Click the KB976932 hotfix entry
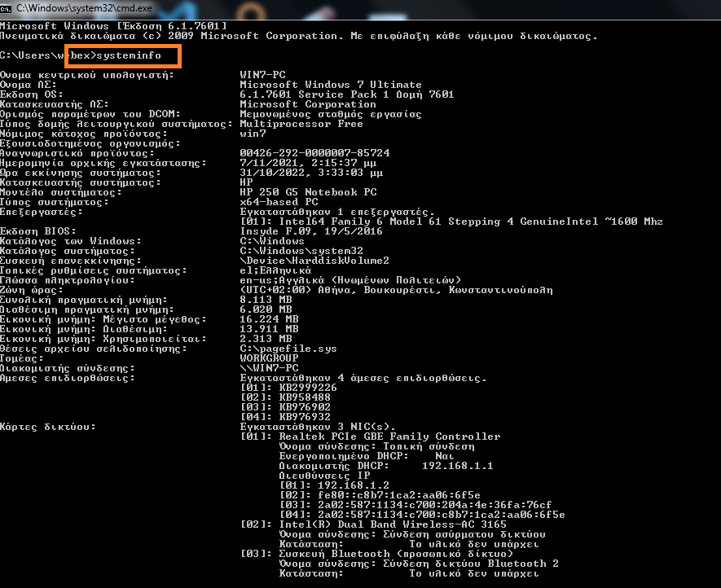 pos(303,417)
